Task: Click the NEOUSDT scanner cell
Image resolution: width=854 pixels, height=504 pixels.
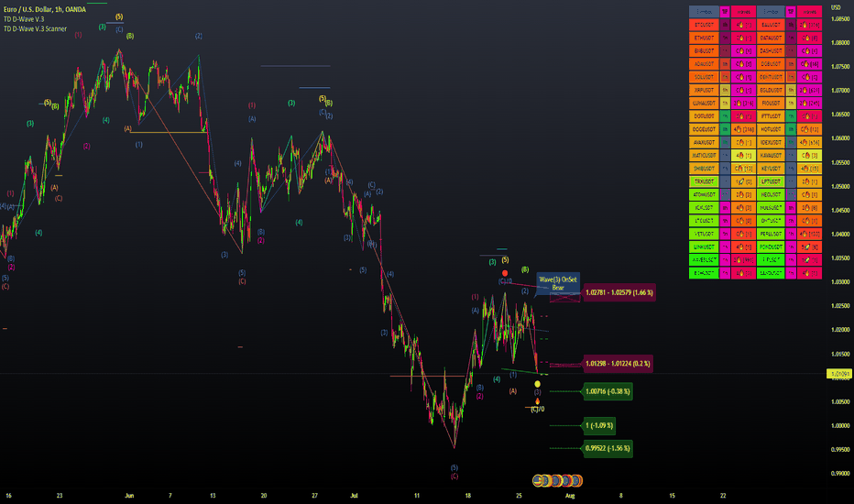Action: (771, 194)
